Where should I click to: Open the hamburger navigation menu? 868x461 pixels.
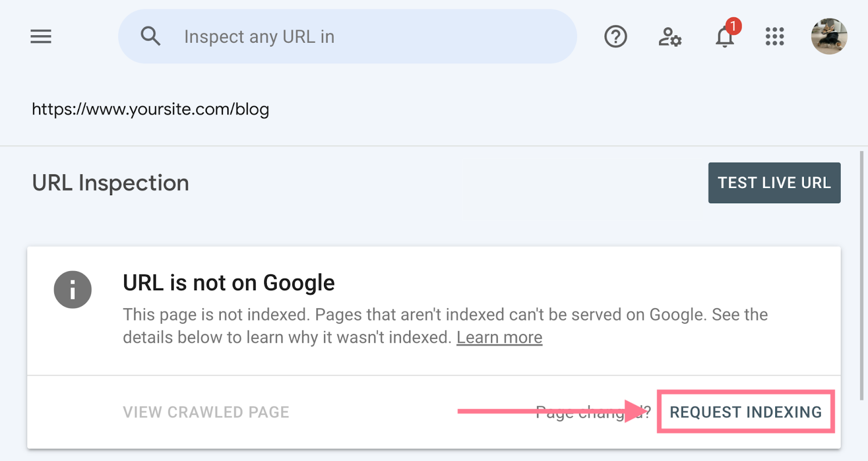[41, 37]
